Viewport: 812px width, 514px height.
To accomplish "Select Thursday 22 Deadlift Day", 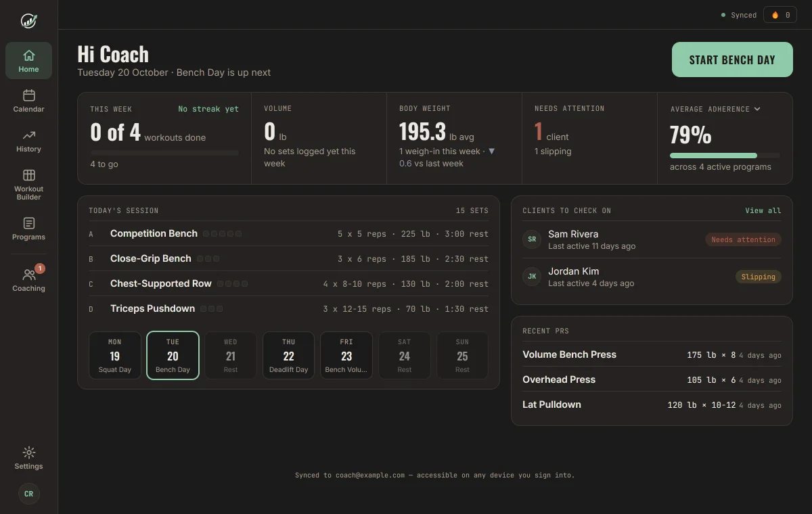I will pos(288,355).
